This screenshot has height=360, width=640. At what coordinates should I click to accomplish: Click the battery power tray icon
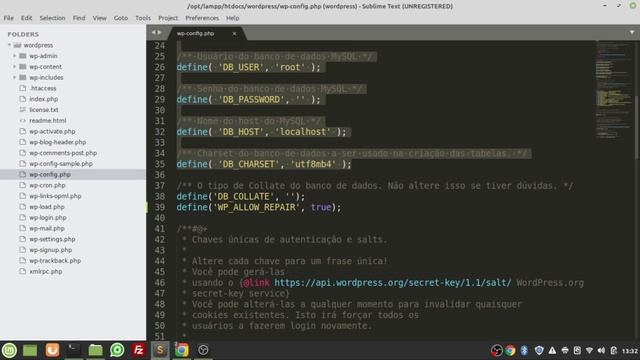click(x=613, y=350)
